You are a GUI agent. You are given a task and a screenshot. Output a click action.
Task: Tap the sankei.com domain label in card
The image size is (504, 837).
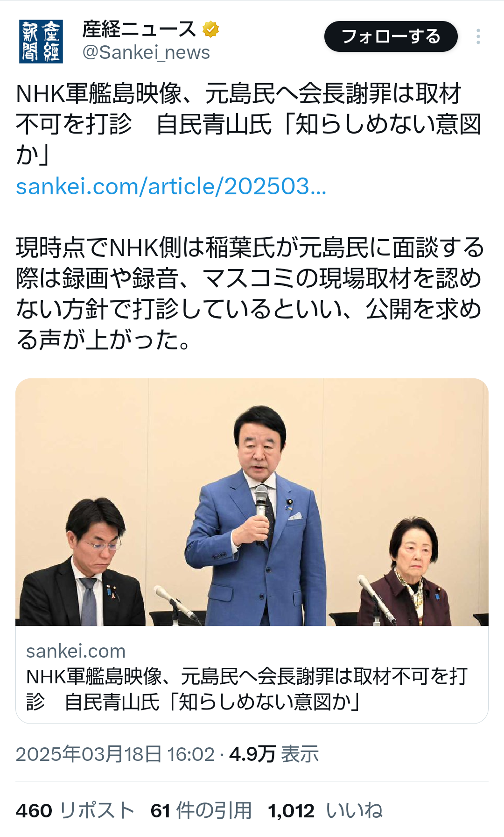coord(76,651)
